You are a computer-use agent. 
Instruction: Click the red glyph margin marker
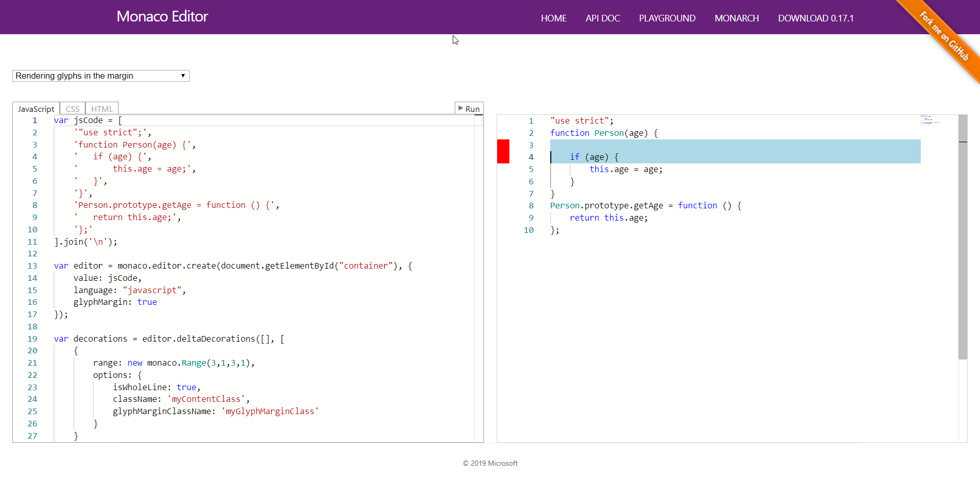tap(503, 151)
